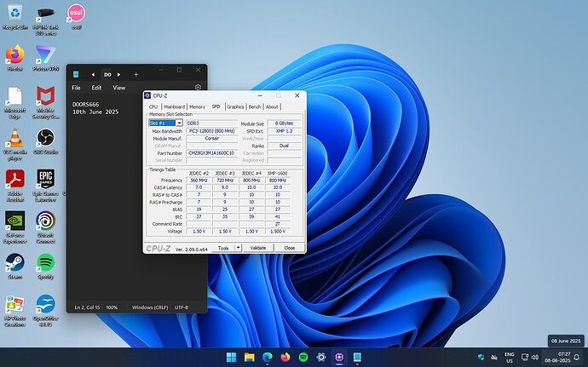The height and width of the screenshot is (367, 588).
Task: Open the HP Ink Tank printer shortcut
Action: coord(46,20)
